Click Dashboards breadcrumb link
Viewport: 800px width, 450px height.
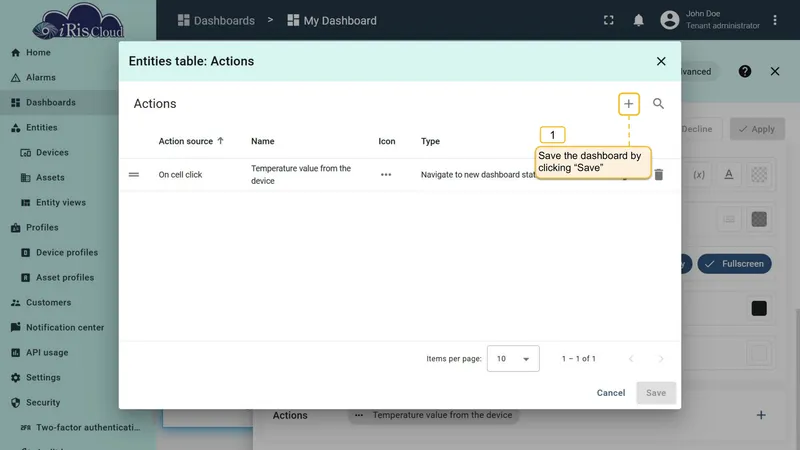(216, 20)
